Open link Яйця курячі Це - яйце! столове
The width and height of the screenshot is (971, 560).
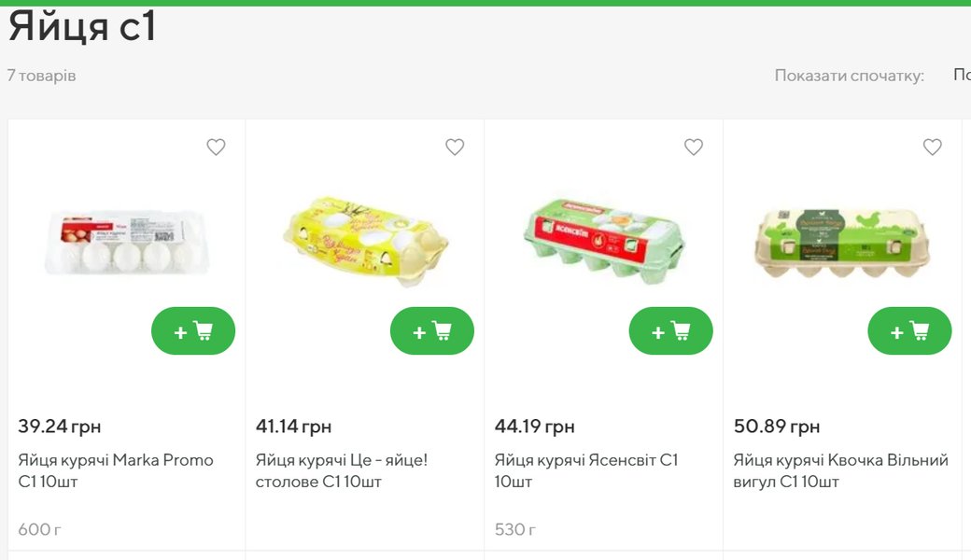click(x=342, y=470)
